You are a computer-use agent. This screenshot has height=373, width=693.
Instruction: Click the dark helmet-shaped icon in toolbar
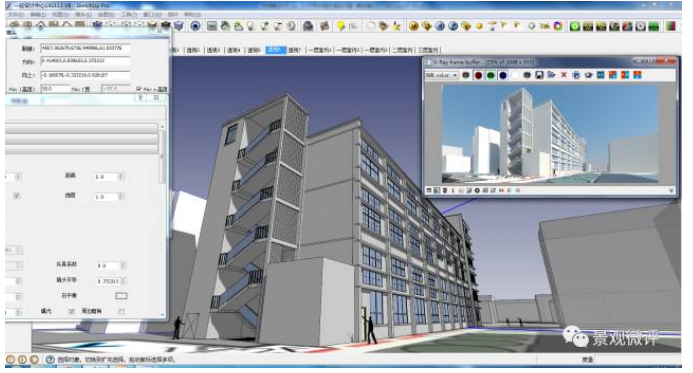click(308, 26)
